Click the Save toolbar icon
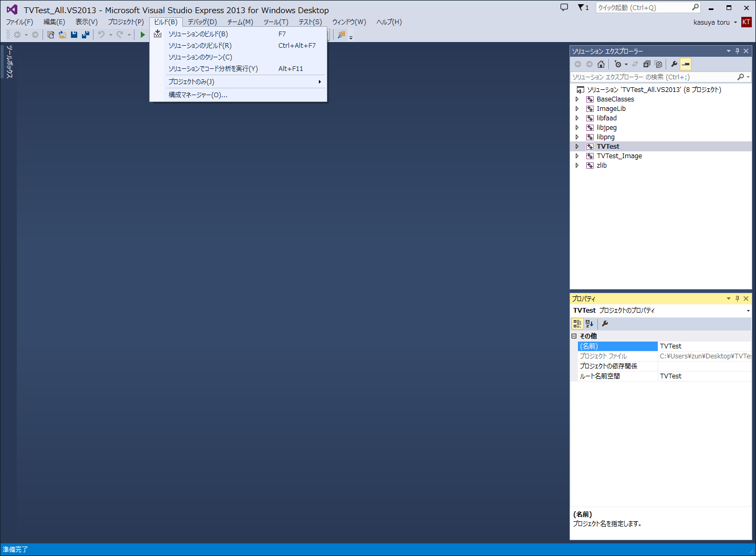Screen dimensions: 756x556 pyautogui.click(x=74, y=35)
